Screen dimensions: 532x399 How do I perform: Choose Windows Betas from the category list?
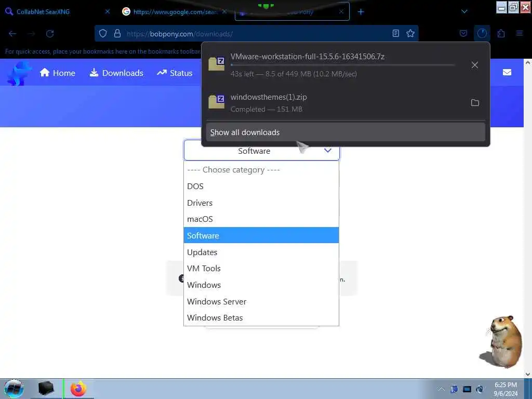(x=261, y=317)
